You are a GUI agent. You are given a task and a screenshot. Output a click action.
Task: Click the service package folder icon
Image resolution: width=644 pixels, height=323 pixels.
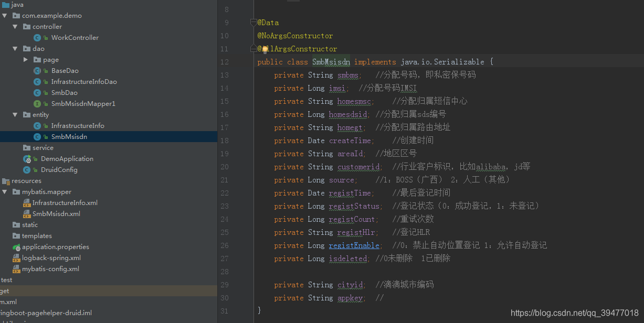point(27,148)
